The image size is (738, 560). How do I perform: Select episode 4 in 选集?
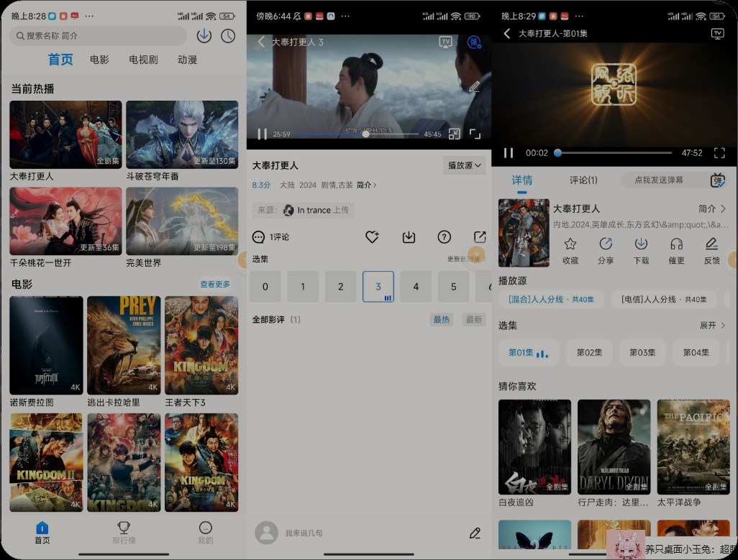pyautogui.click(x=416, y=286)
